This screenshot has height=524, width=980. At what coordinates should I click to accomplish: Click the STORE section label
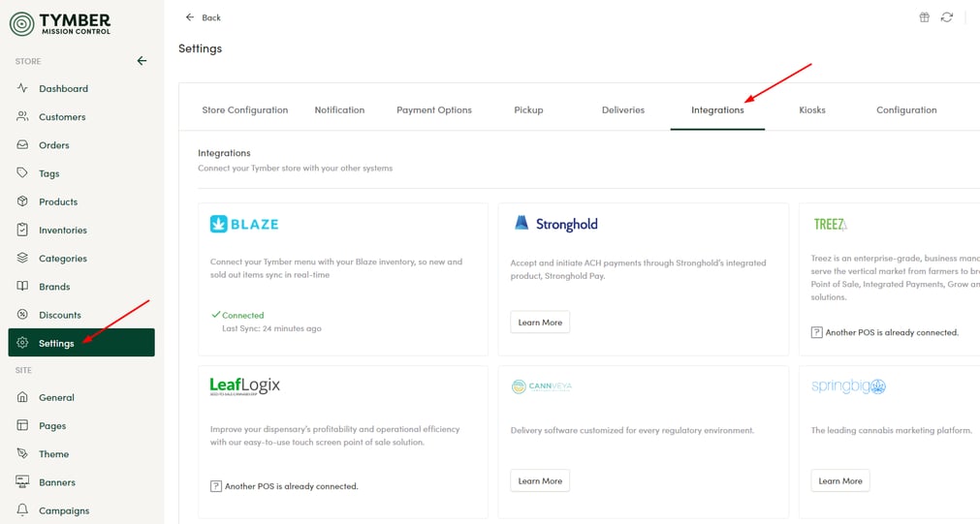28,61
